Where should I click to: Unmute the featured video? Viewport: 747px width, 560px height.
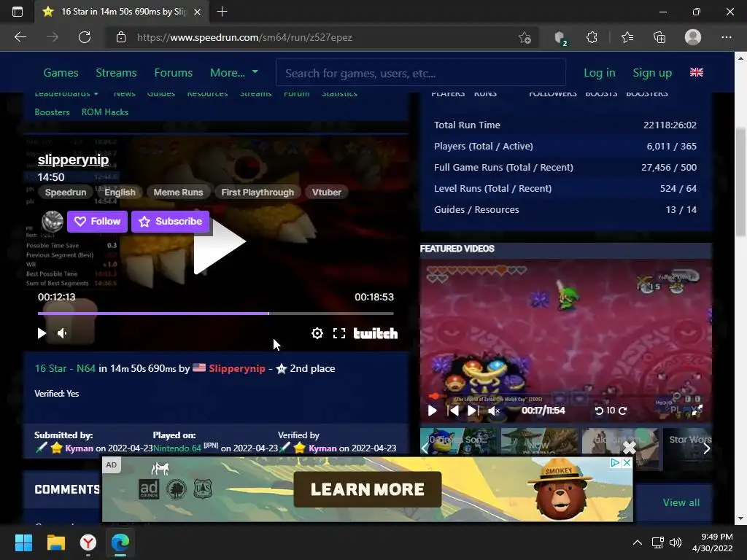494,411
